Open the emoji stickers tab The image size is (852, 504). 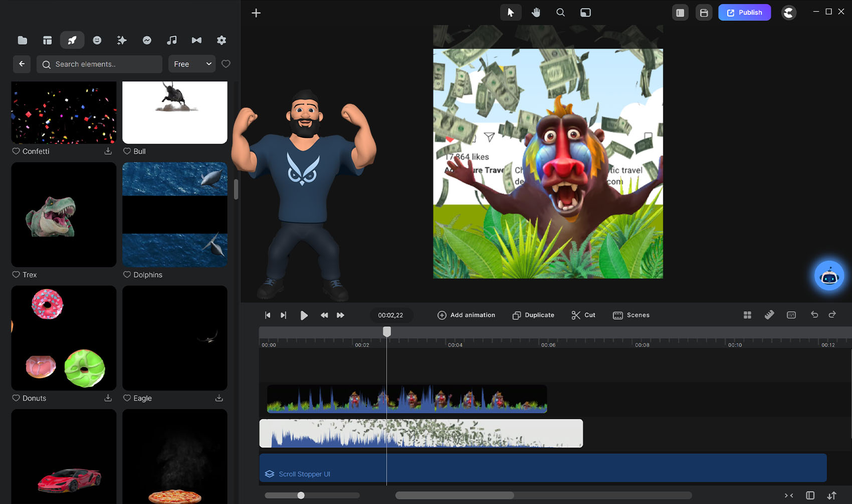point(97,40)
